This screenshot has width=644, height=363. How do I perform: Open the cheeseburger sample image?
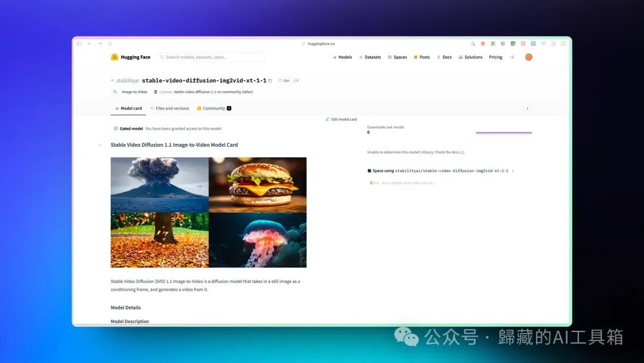pyautogui.click(x=258, y=184)
